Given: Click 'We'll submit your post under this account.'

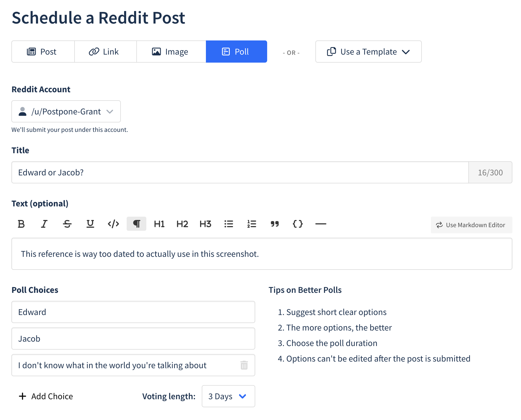Looking at the screenshot, I should [x=70, y=130].
